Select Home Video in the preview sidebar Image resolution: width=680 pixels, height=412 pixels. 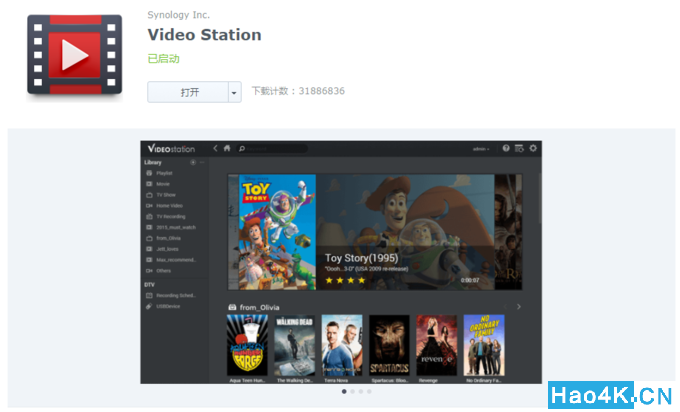169,206
